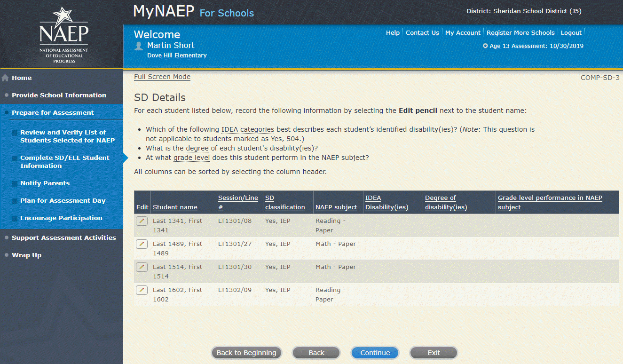Screen dimensions: 623x364
Task: Click the Edit column header
Action: click(x=142, y=207)
